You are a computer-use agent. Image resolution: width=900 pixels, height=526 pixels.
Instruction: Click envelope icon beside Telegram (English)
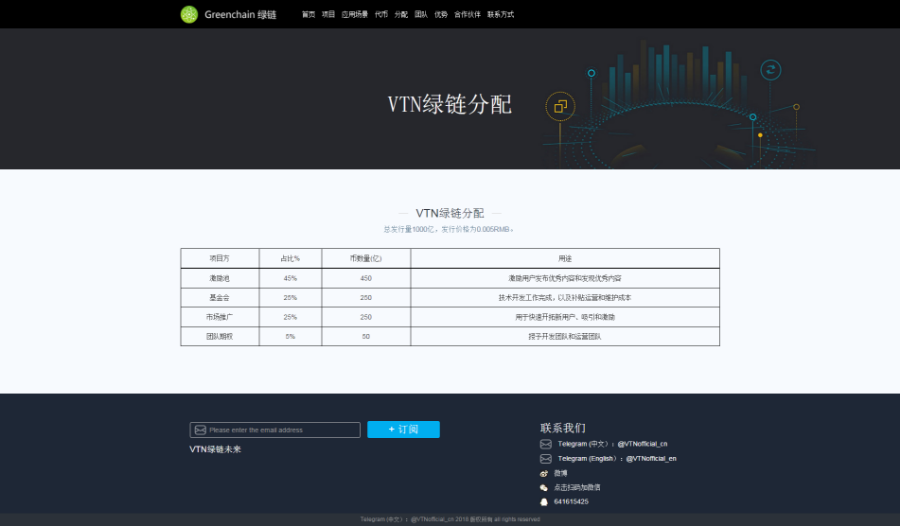click(x=546, y=459)
